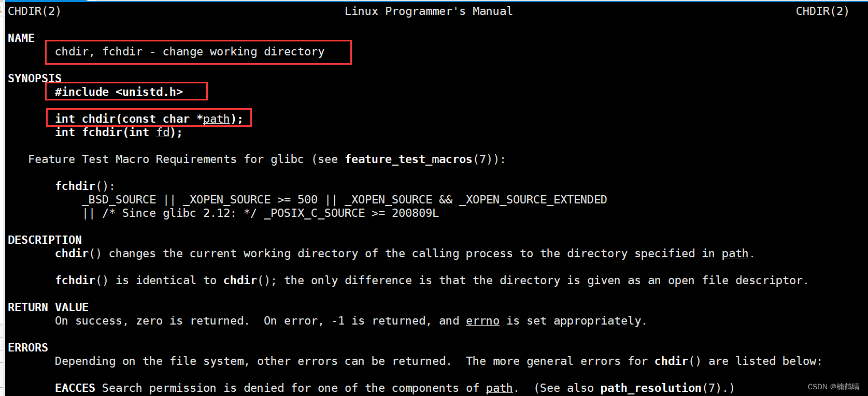Click the 'On success, zero is returned.' sentence
The width and height of the screenshot is (868, 396).
(x=152, y=321)
